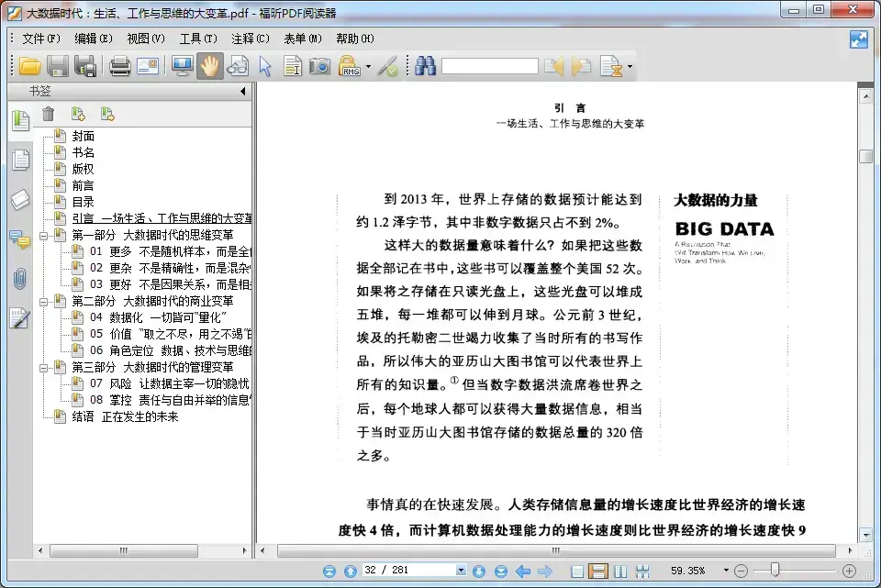The image size is (881, 588).
Task: Click the next page arrow button
Action: coord(479,571)
